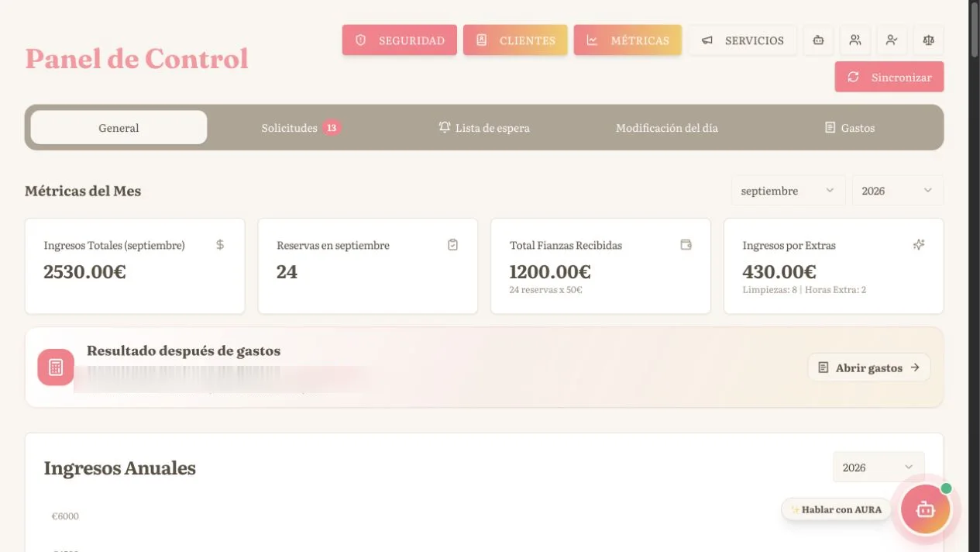Switch to the Modificación del día tab
This screenshot has height=552, width=980.
coord(667,128)
